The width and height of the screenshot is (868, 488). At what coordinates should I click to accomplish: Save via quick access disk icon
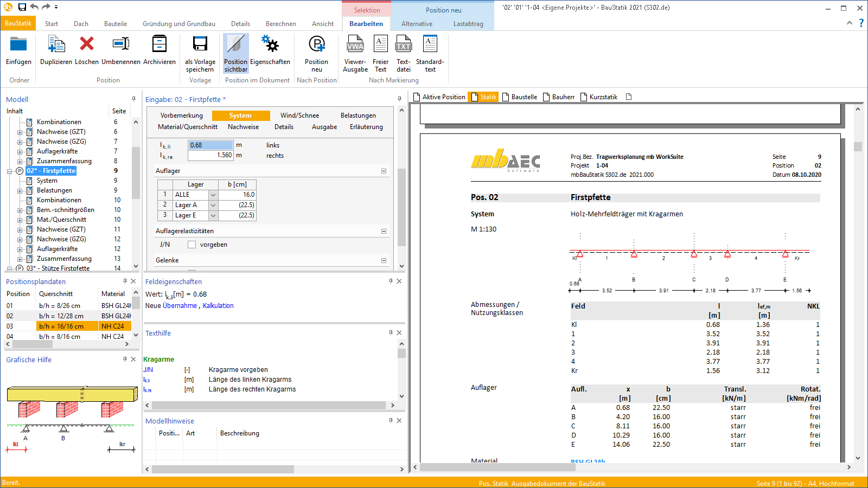tap(22, 7)
